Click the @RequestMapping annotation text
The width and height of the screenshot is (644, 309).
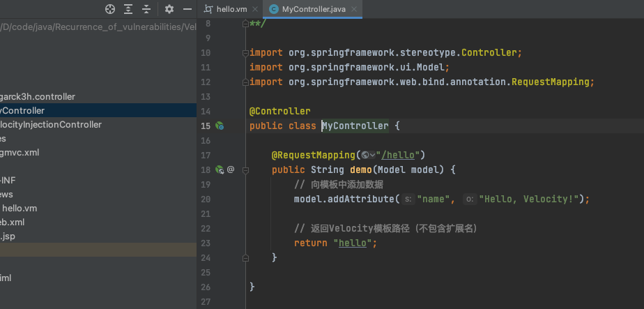pyautogui.click(x=314, y=155)
